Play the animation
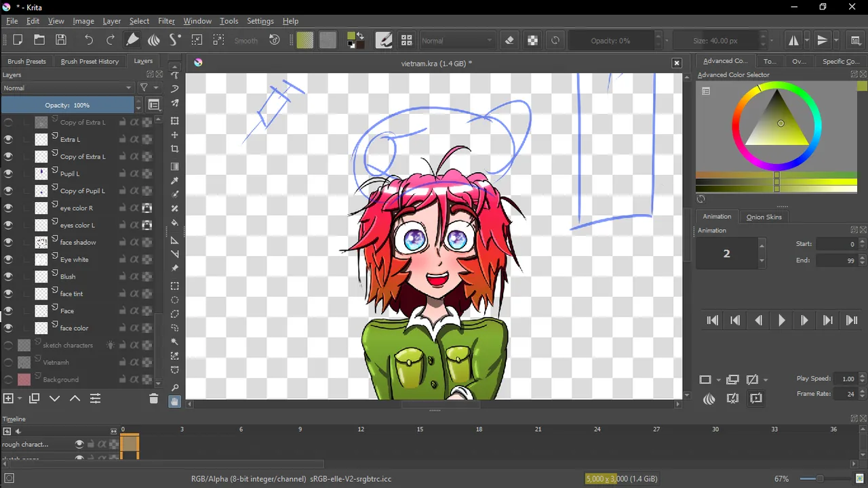 (x=782, y=321)
